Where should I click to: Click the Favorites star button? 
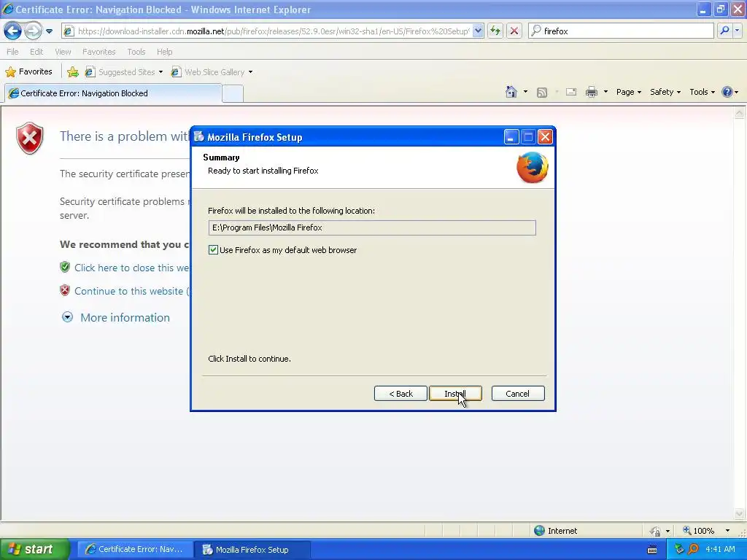[x=28, y=72]
